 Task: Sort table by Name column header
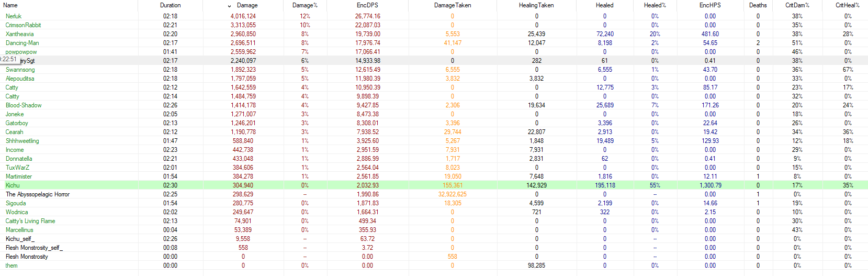pyautogui.click(x=10, y=5)
